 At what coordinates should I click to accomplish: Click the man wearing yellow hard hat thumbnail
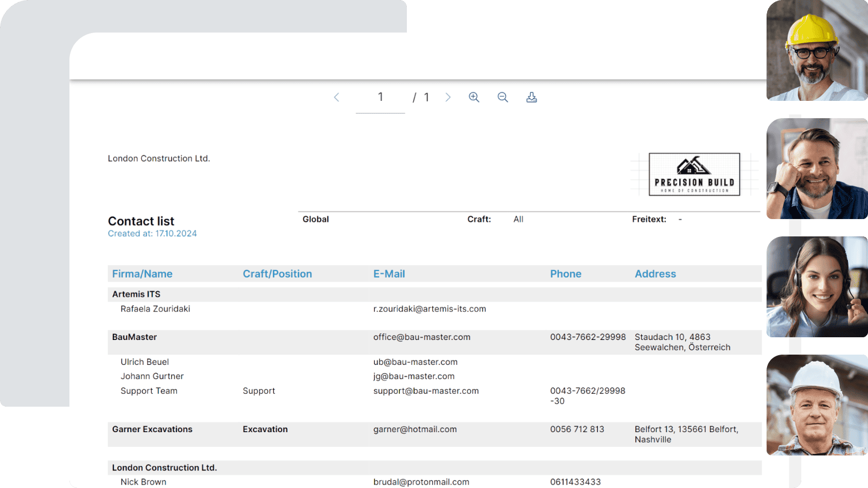point(816,52)
